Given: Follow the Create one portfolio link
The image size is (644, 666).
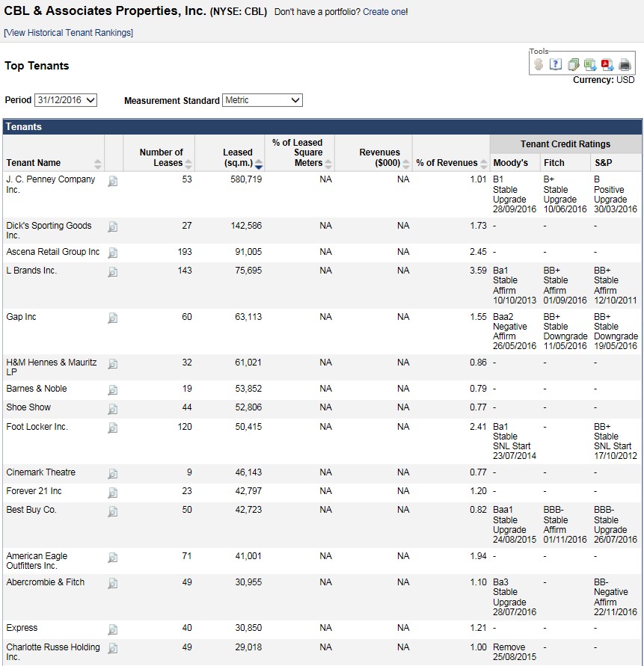Looking at the screenshot, I should click(x=384, y=13).
